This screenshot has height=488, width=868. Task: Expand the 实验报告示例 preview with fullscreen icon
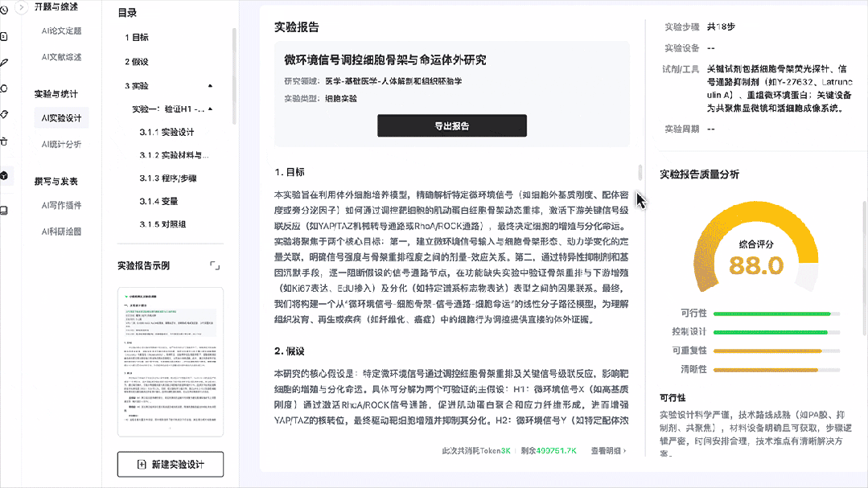(215, 265)
